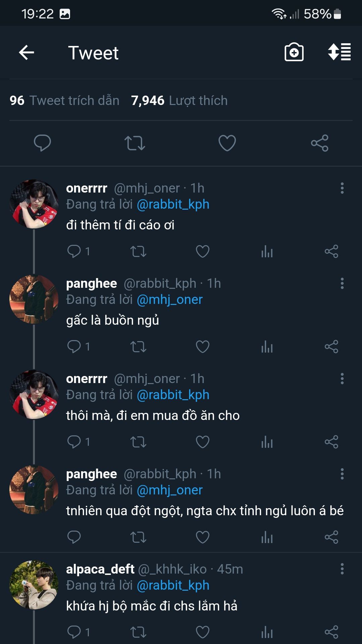The image size is (362, 644).
Task: Tap the back arrow in Tweet header
Action: (x=26, y=53)
